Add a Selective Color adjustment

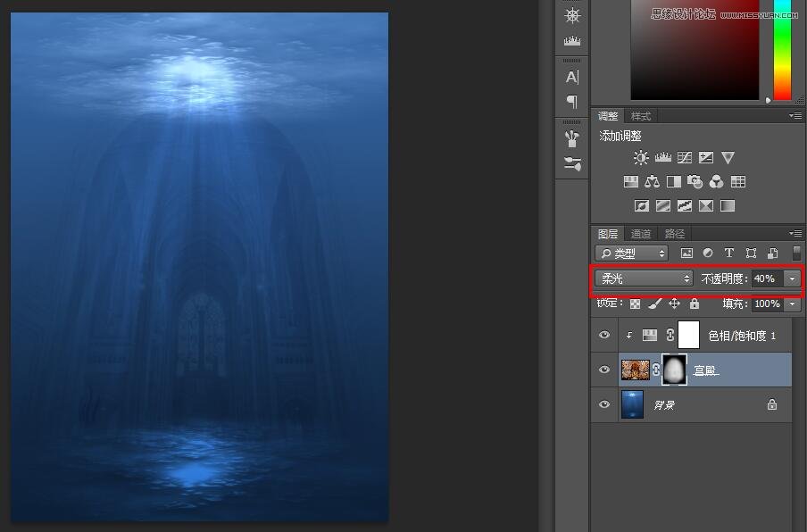pyautogui.click(x=706, y=206)
